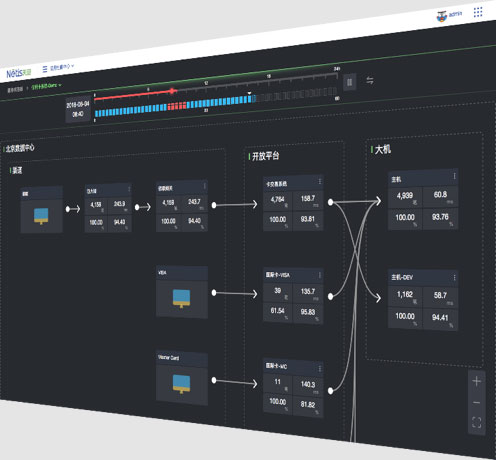Screen dimensions: 496x460
Task: Select the 卡交易系统 card title
Action: click(276, 184)
